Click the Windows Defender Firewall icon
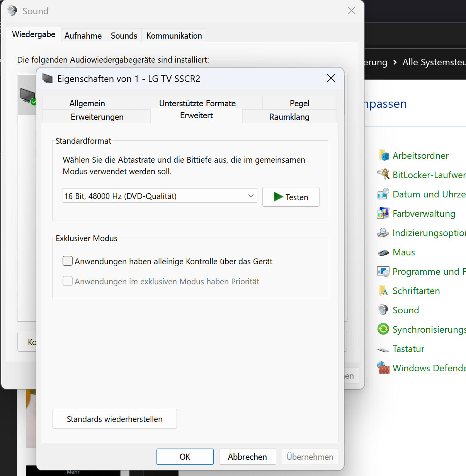Screen dimensions: 466x476 coord(383,368)
